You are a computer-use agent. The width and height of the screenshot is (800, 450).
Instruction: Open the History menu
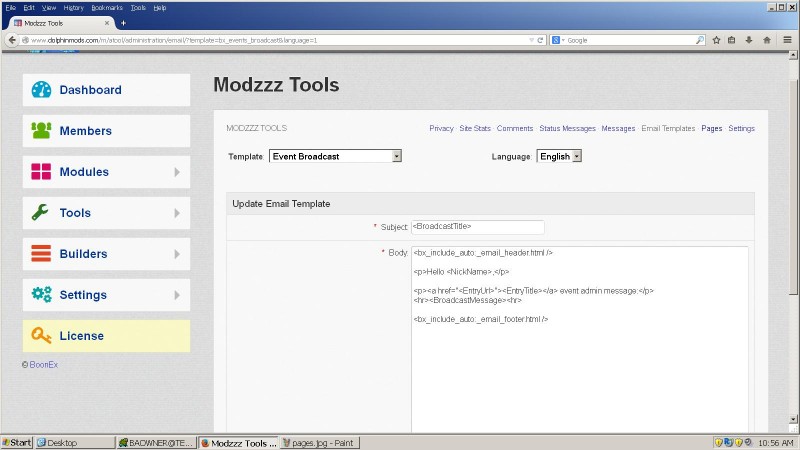[73, 8]
